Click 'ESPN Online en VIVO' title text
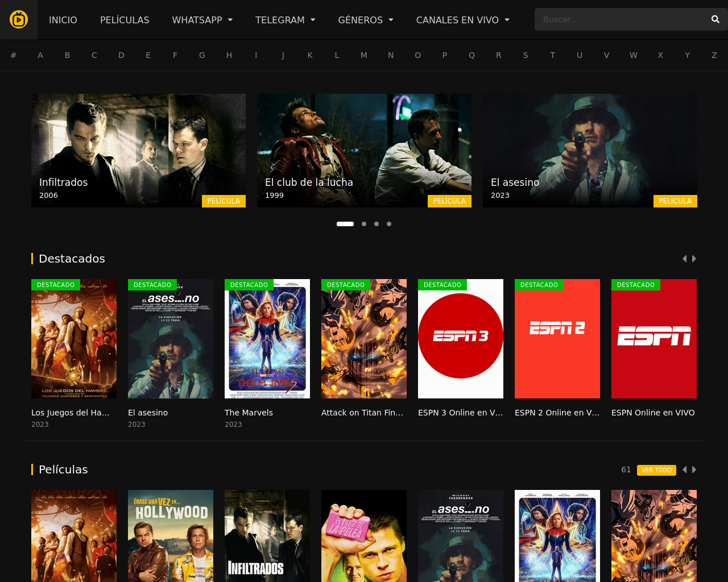 [653, 413]
